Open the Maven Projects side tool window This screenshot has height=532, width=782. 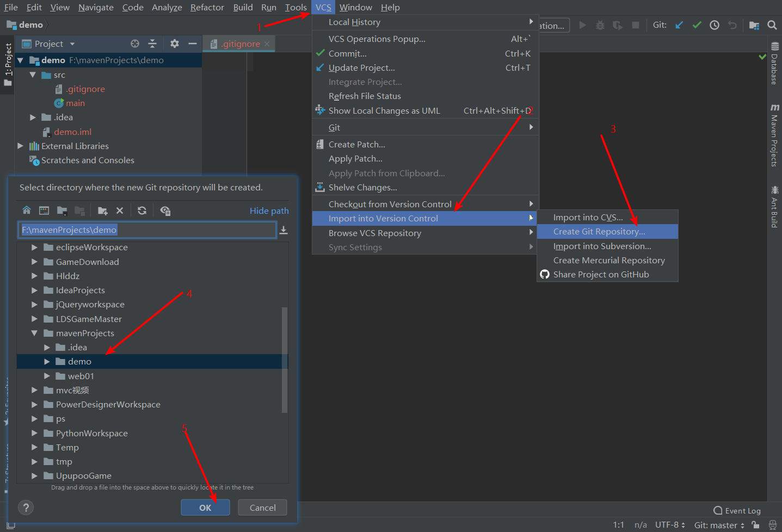(774, 135)
